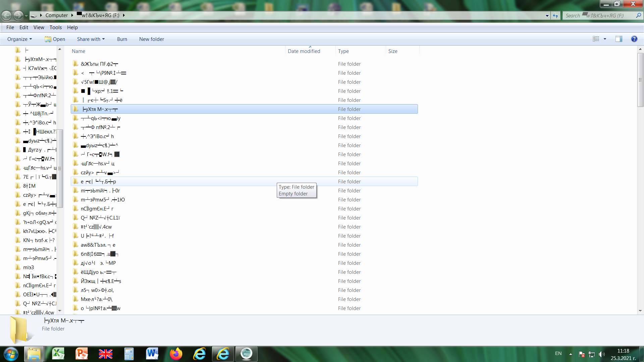Screen dimensions: 644x362
Task: Click the Change your view icon
Action: (x=596, y=39)
